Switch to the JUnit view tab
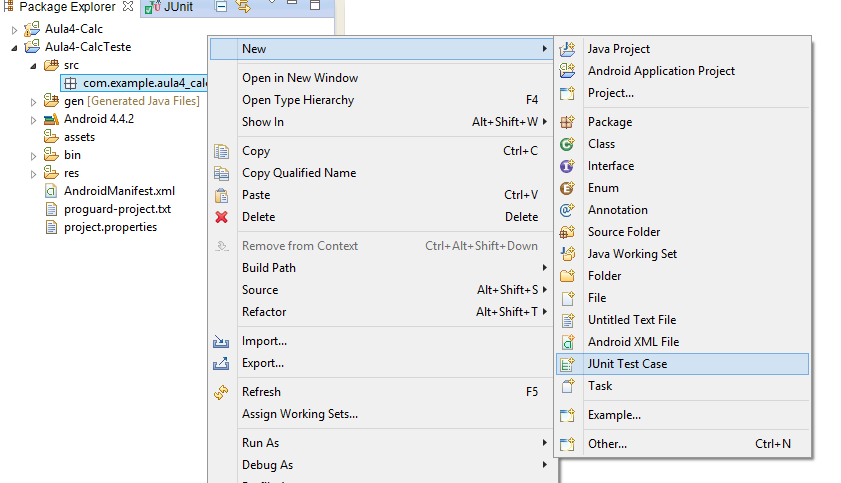 point(169,7)
